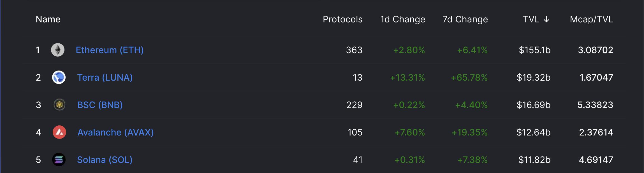Visit the Solana (SOL) chain link
Viewport: 644px width, 173px height.
point(105,160)
